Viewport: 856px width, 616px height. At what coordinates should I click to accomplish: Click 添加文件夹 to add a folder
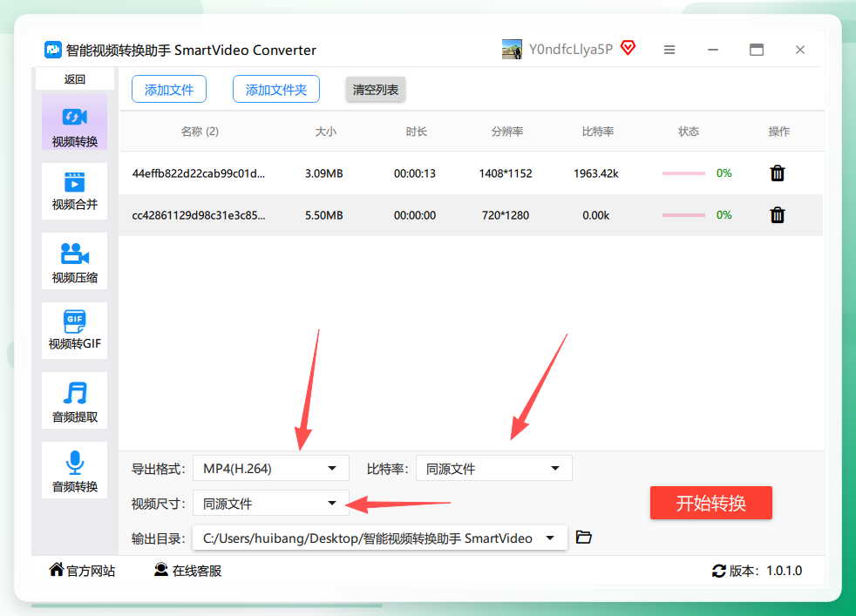(x=276, y=90)
